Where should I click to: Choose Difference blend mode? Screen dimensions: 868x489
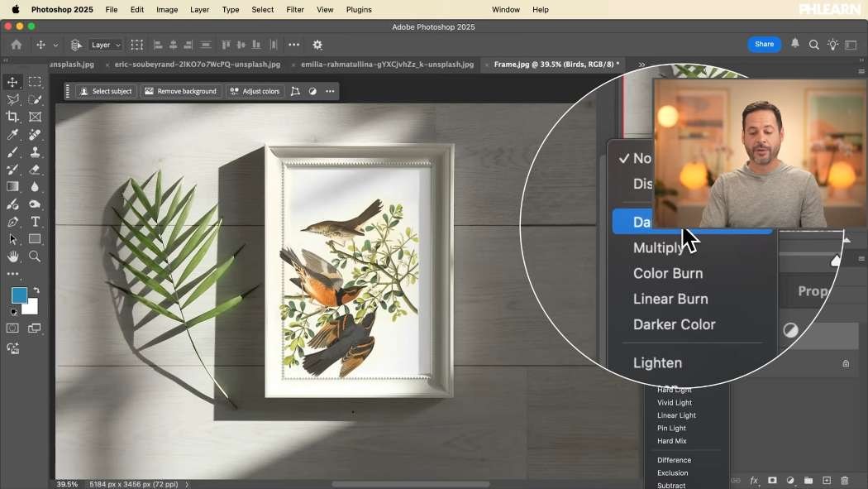click(x=674, y=460)
